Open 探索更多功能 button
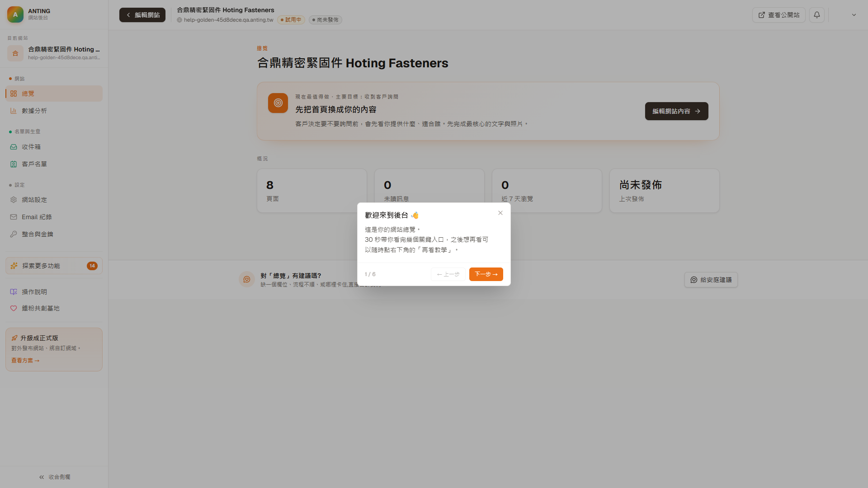 [x=54, y=266]
